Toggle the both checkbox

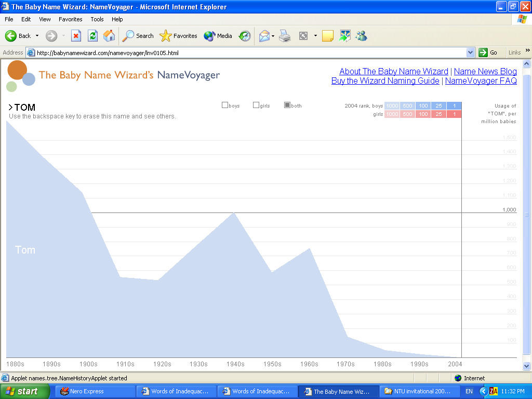tap(287, 105)
